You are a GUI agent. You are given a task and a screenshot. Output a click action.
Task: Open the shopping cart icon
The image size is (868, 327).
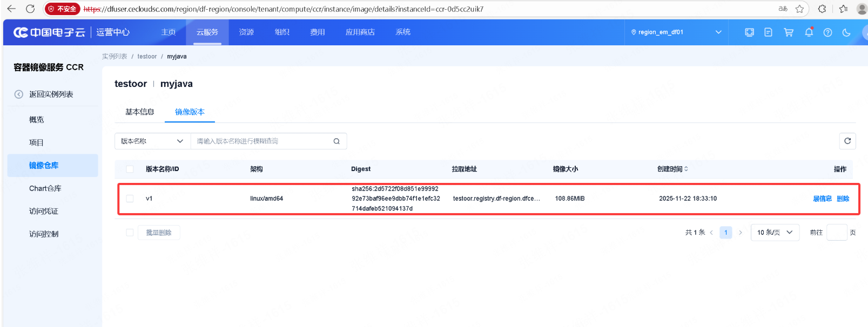[789, 32]
